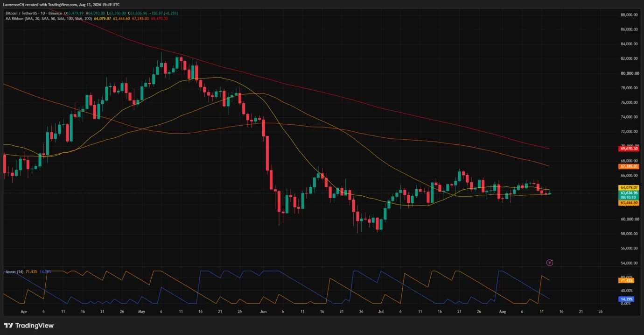Click the Apr label on the time axis
Viewport: 644px width, 335px height.
point(24,311)
